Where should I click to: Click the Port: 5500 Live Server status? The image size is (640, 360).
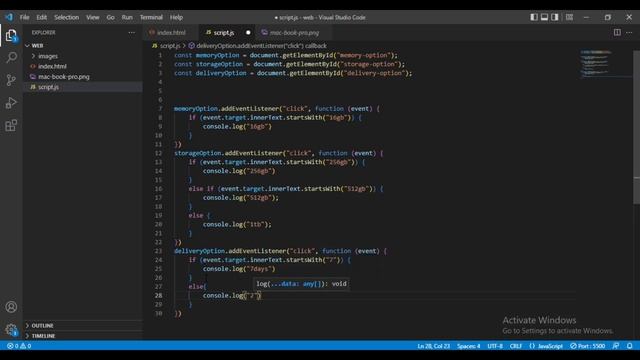click(x=587, y=346)
